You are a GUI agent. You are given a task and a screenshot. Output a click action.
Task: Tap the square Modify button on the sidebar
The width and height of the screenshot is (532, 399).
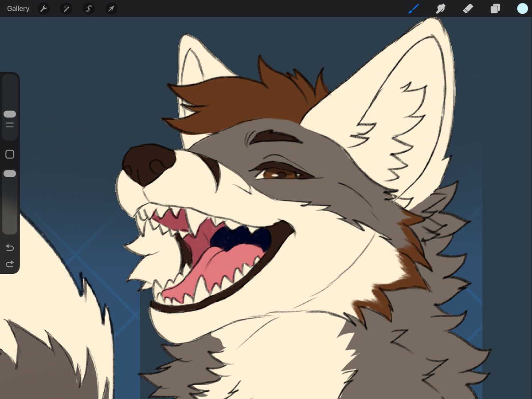(9, 154)
